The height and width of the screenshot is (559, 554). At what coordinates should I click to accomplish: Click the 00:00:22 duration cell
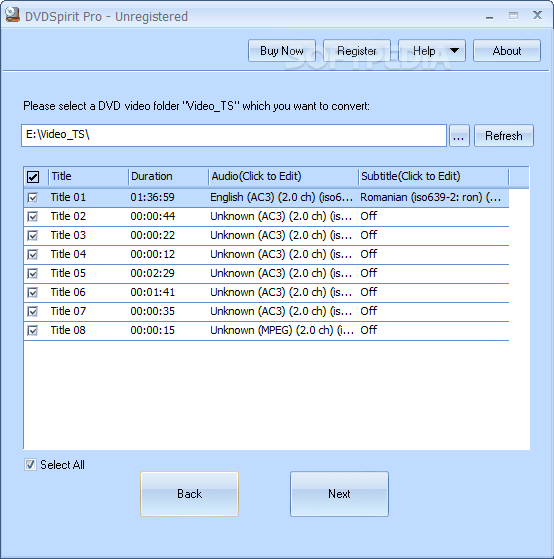click(x=153, y=235)
